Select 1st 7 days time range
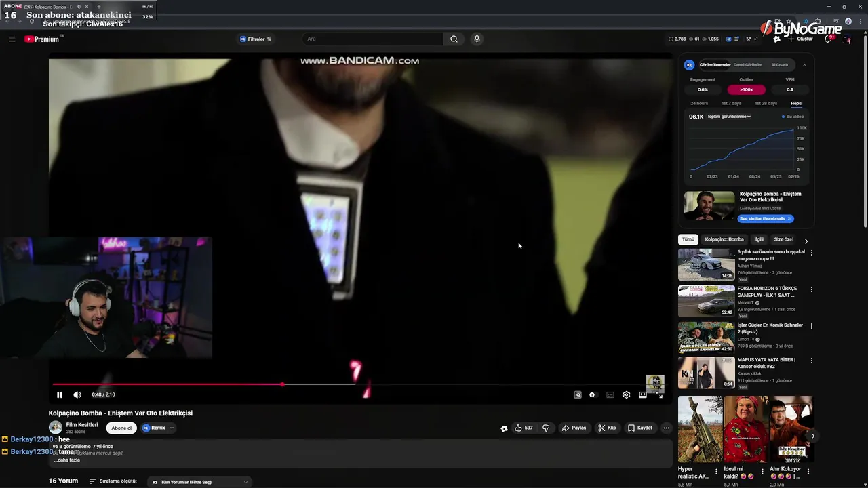 pos(731,103)
